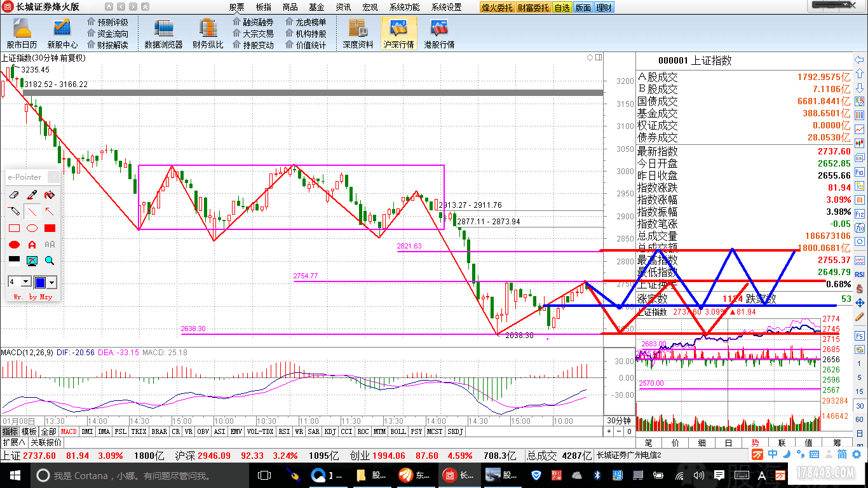Screen dimensions: 868x488
Task: Select the KDJ indicator tab
Action: coord(330,431)
